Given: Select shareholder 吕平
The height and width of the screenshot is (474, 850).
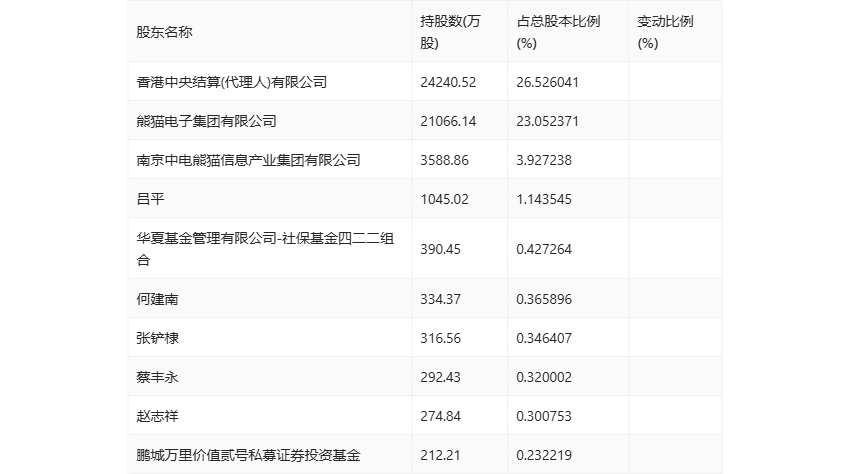Looking at the screenshot, I should click(150, 199).
